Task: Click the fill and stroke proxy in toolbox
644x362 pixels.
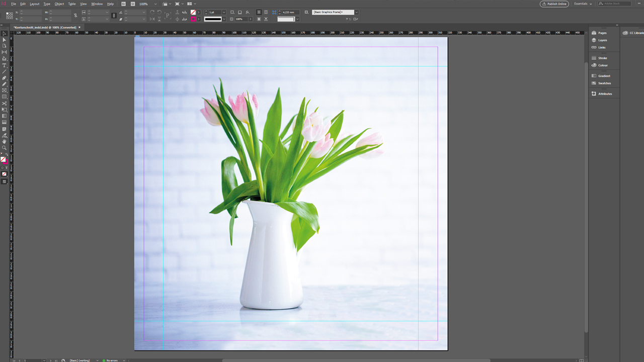Action: pos(4,160)
